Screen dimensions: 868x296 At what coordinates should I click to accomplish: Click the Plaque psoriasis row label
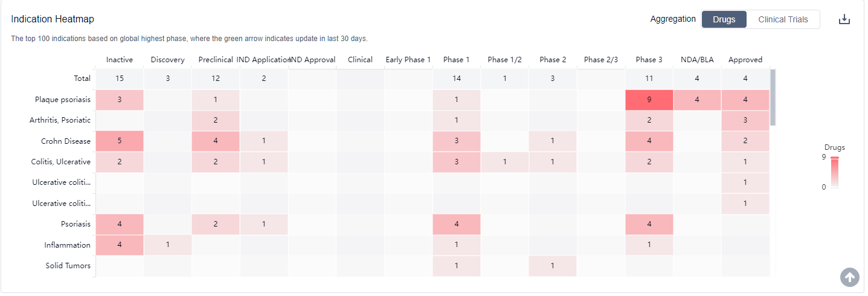tap(62, 100)
